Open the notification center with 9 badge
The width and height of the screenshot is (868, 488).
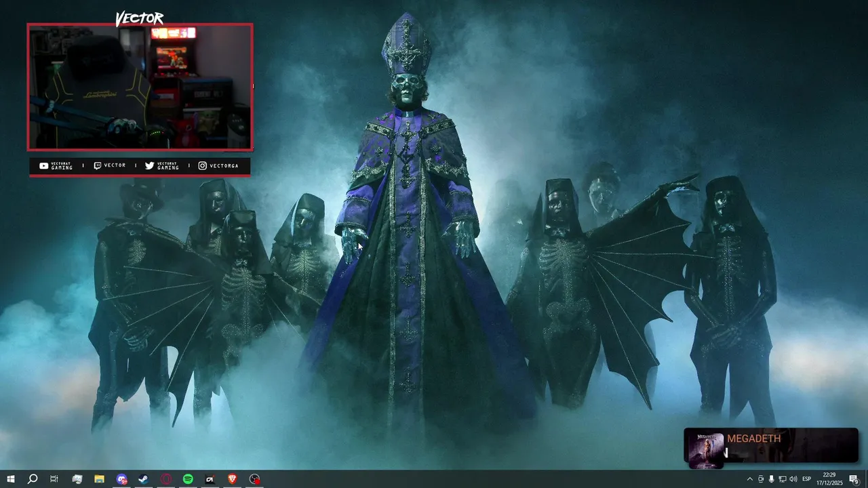(854, 479)
